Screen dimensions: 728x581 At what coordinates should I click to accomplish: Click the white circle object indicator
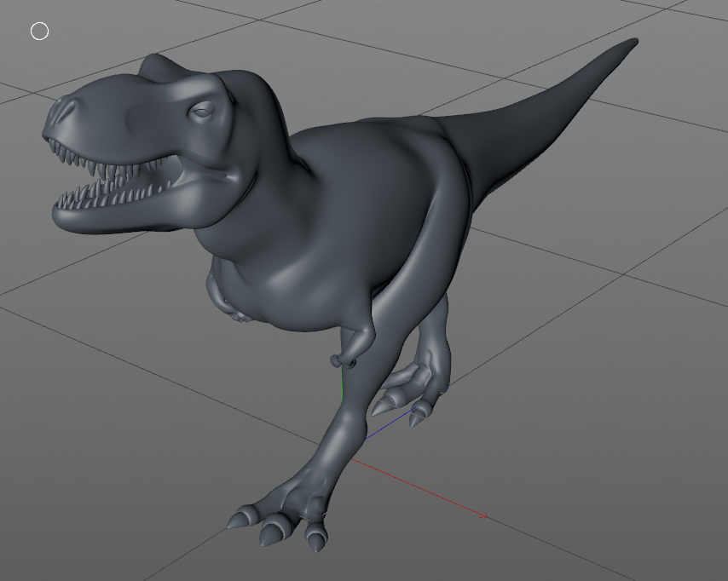click(38, 31)
